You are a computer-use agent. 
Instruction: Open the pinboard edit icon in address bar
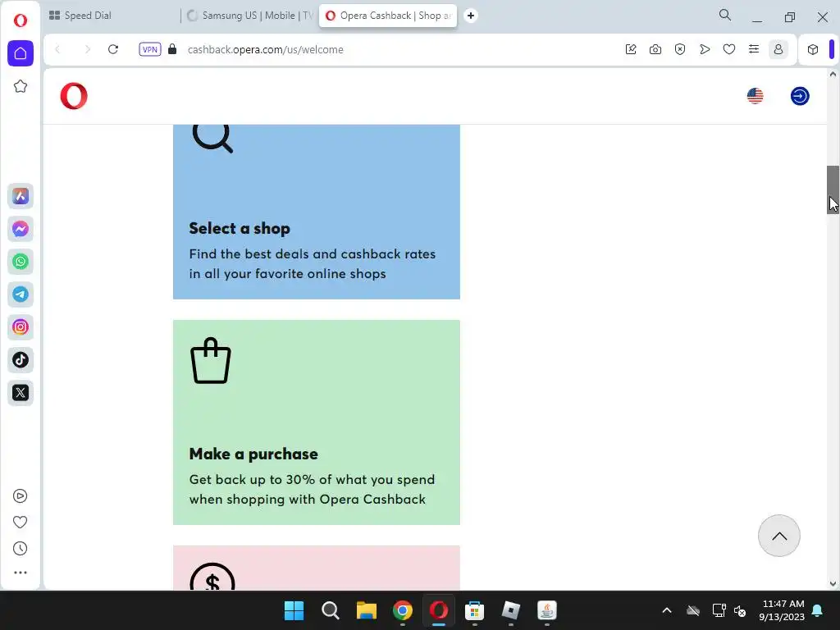pyautogui.click(x=631, y=49)
